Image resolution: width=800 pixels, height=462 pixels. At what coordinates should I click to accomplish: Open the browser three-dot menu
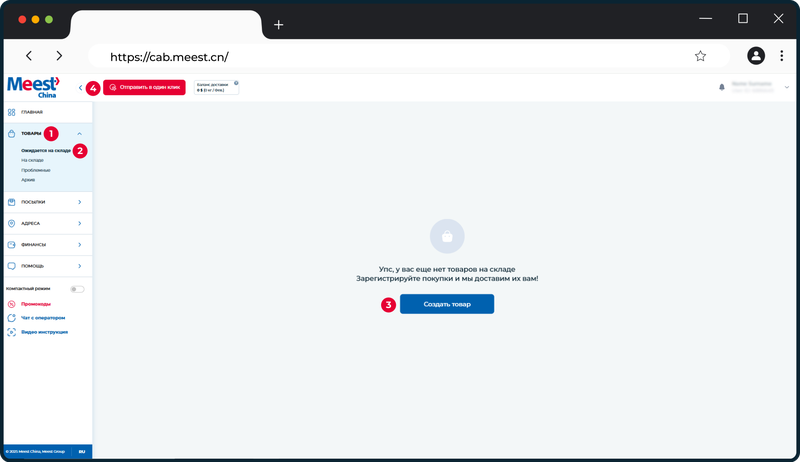pos(781,56)
